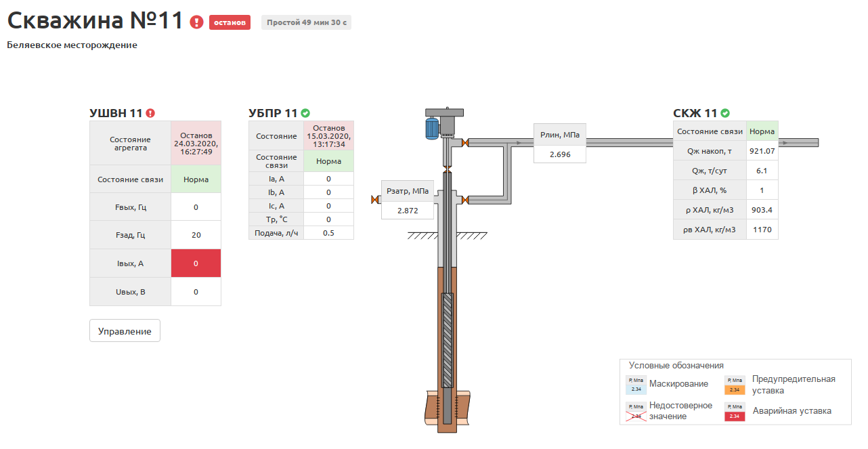Click the green check icon next to СКЖ 11

tap(725, 113)
